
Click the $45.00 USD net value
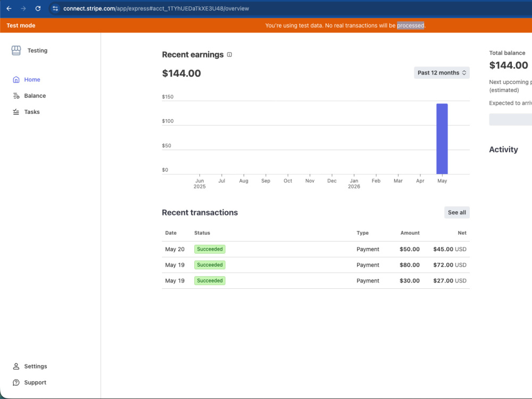(x=450, y=250)
